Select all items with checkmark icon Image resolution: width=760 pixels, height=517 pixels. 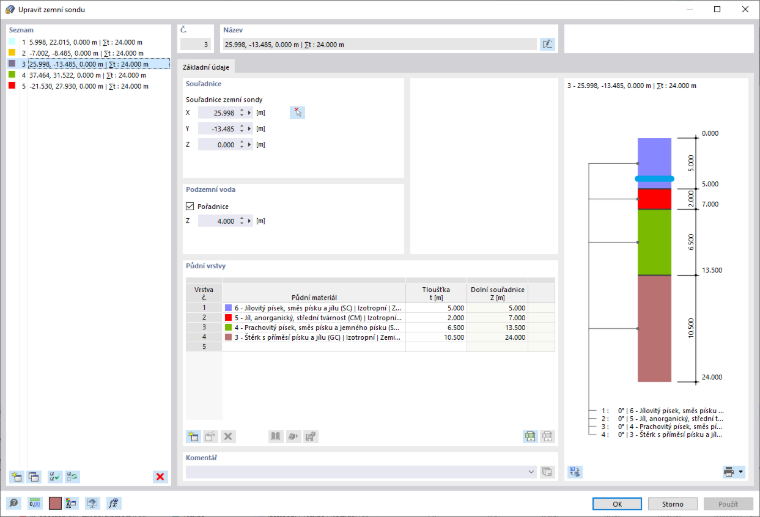55,477
